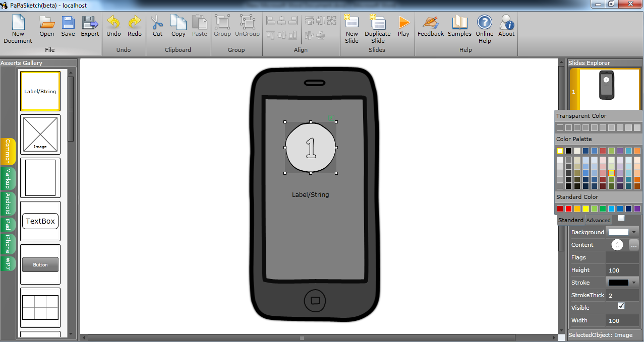Click the StrokeThick value field
The image size is (644, 342).
click(622, 295)
